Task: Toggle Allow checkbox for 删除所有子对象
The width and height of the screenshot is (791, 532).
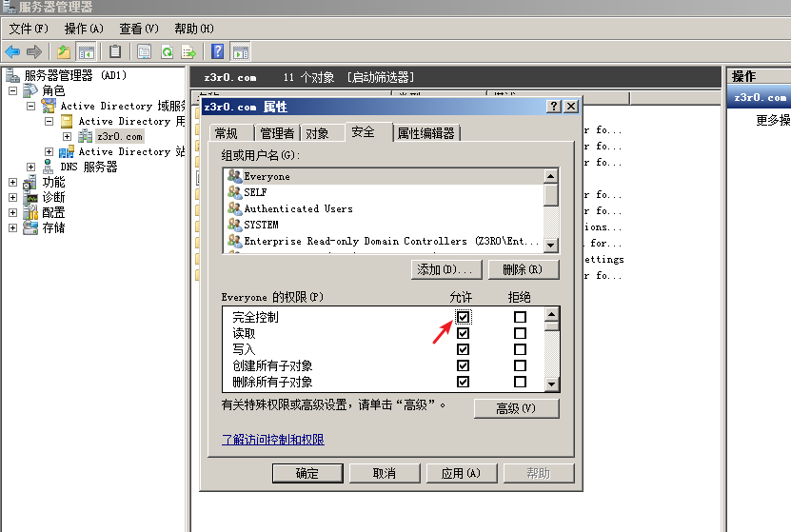Action: pyautogui.click(x=463, y=382)
